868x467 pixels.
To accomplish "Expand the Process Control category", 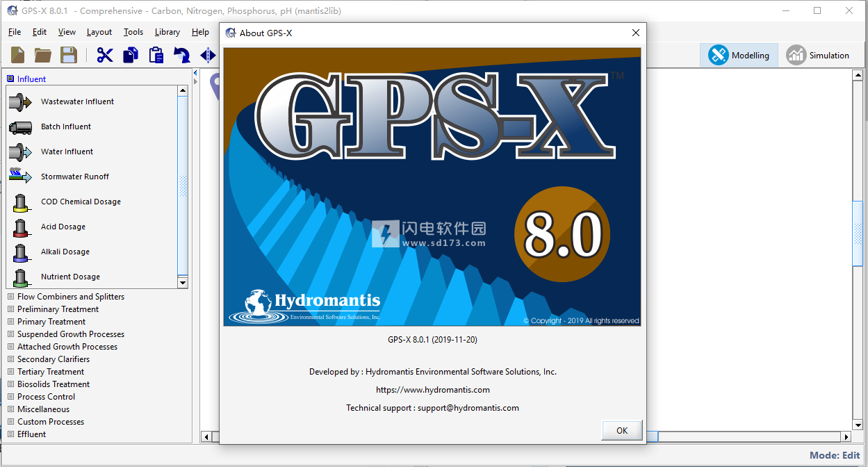I will pos(10,397).
